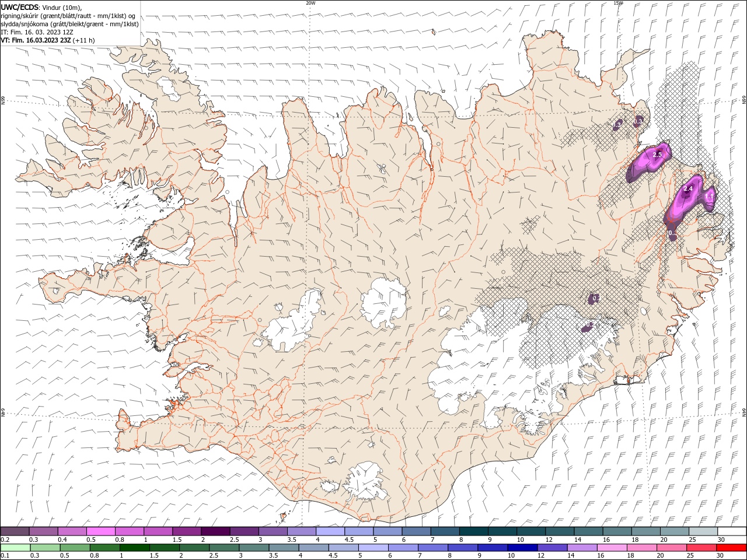Pick the upper legend swatch starting at 4
Screen dimensions: 747x560
coord(330,531)
